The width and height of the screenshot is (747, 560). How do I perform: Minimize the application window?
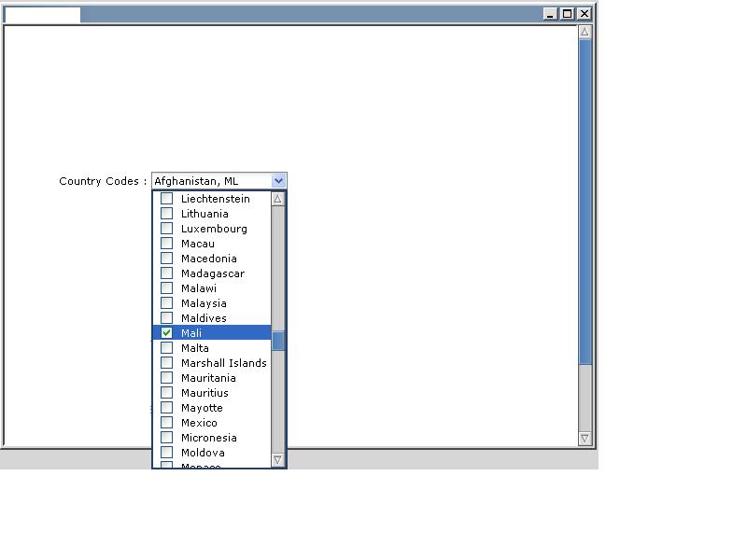pos(550,14)
